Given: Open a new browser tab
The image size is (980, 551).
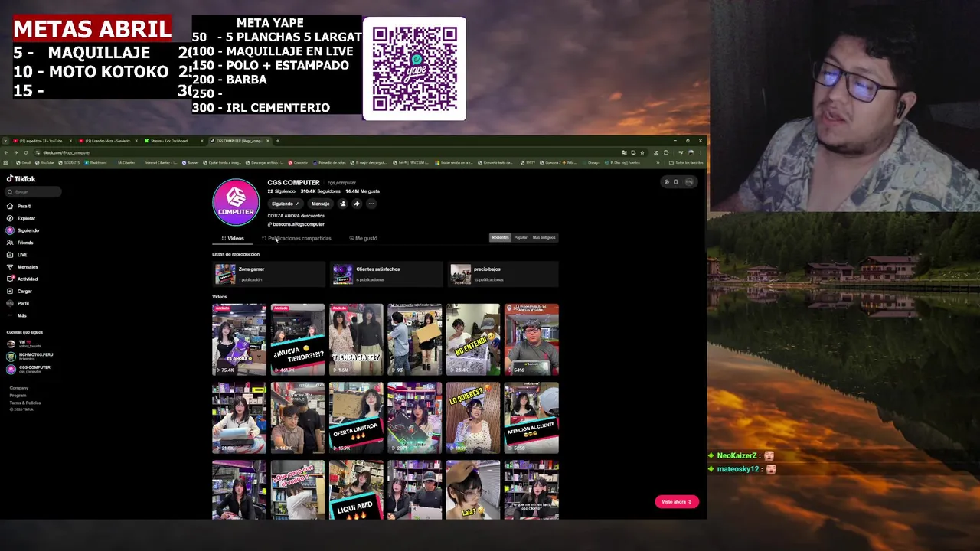Looking at the screenshot, I should [x=278, y=141].
